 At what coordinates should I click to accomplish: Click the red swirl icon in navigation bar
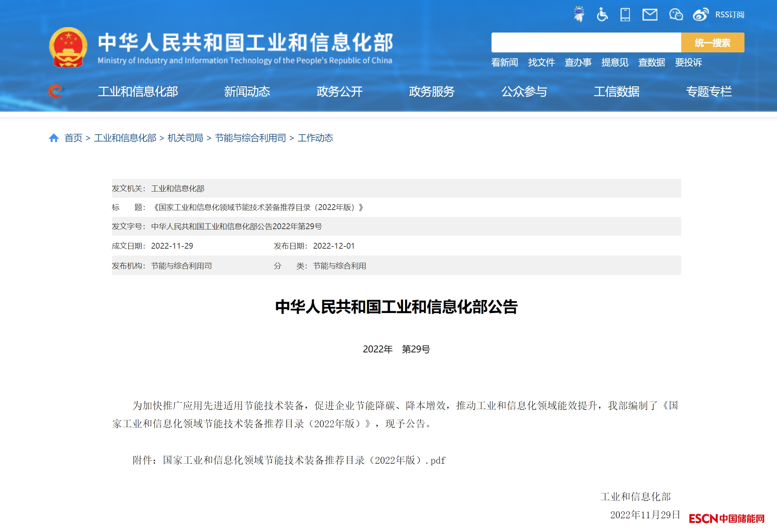[56, 91]
